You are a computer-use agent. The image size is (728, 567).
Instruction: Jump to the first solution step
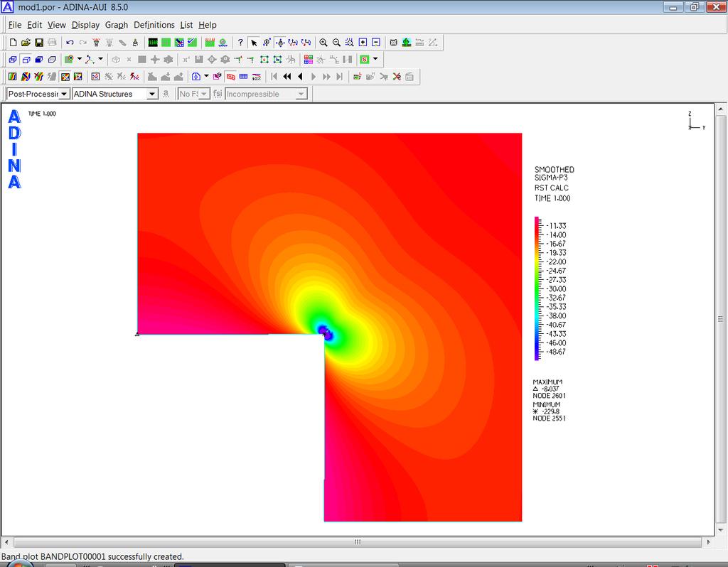point(274,77)
